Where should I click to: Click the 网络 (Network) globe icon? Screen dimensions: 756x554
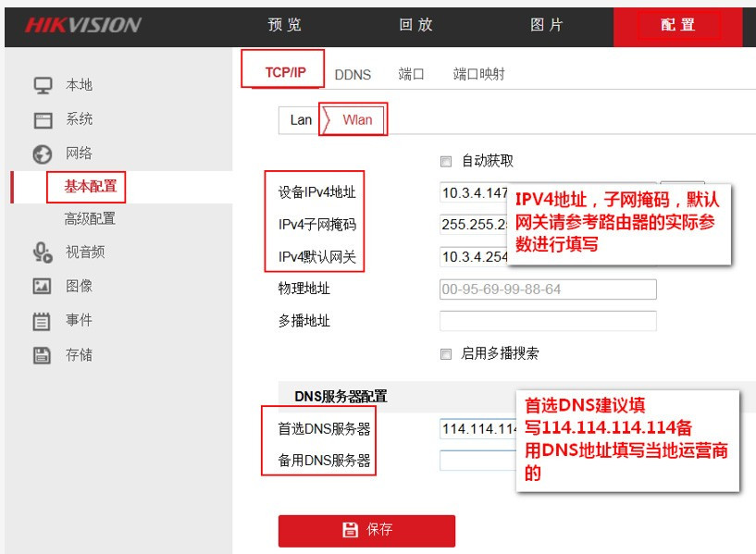click(41, 153)
